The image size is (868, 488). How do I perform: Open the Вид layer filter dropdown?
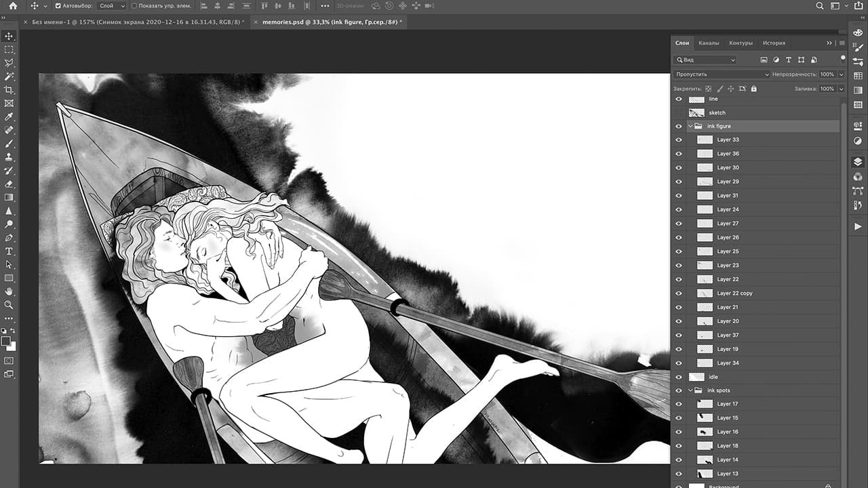tap(705, 60)
